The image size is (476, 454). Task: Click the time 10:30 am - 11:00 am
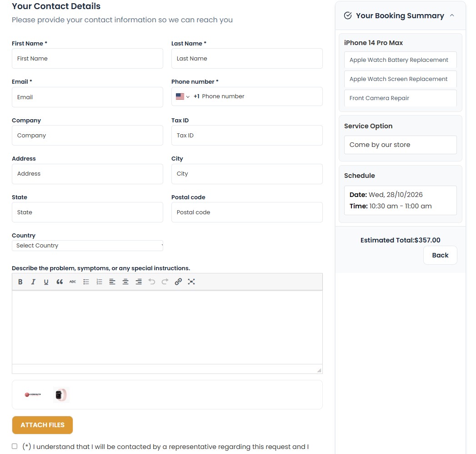(401, 206)
